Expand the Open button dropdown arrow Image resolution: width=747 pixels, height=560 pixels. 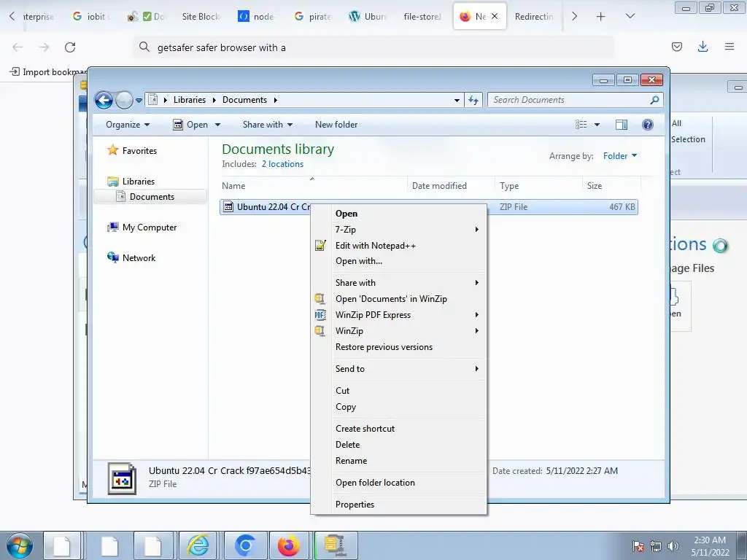(x=217, y=125)
